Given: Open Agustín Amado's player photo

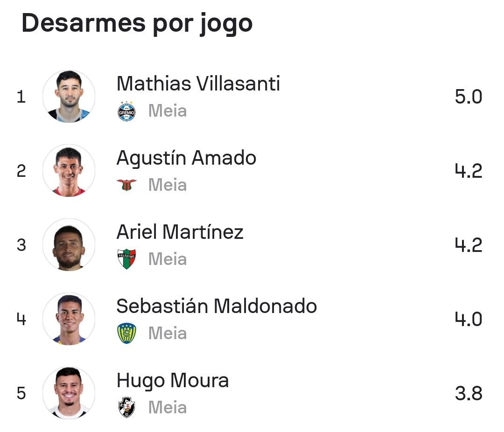Looking at the screenshot, I should point(69,171).
